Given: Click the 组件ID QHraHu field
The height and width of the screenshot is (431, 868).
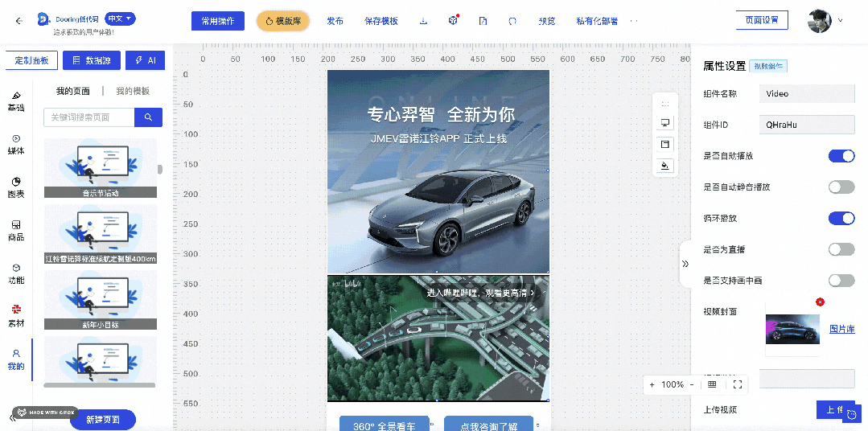Looking at the screenshot, I should 807,125.
